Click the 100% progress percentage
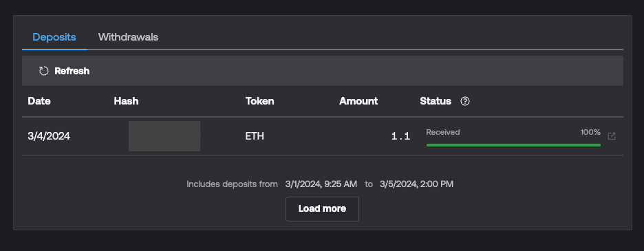The width and height of the screenshot is (644, 251). click(x=590, y=132)
